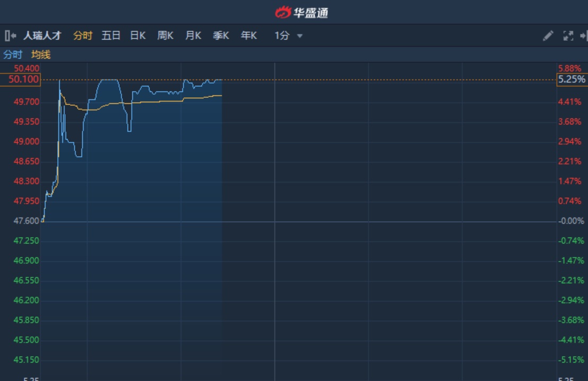Click the 4.41% percentage label
588x381 pixels.
click(x=569, y=102)
